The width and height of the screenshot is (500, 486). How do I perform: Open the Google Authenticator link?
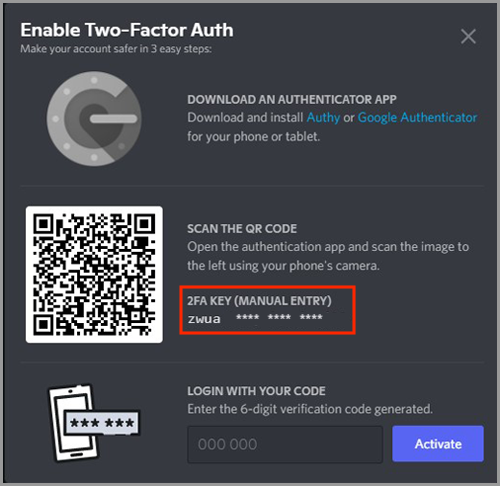point(417,118)
